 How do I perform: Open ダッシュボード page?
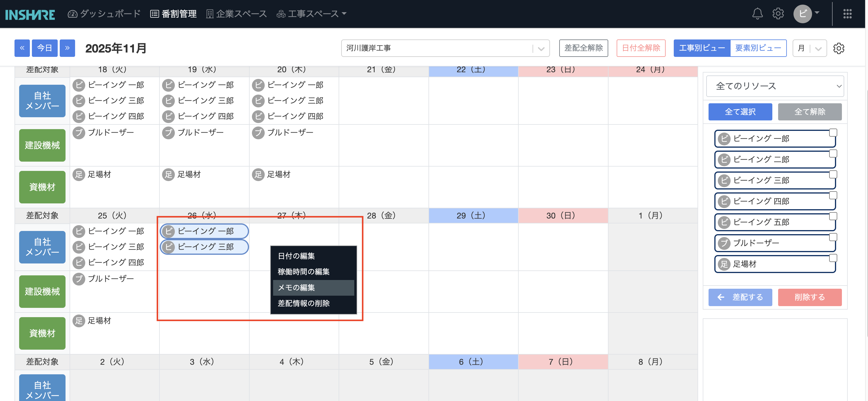(x=104, y=14)
